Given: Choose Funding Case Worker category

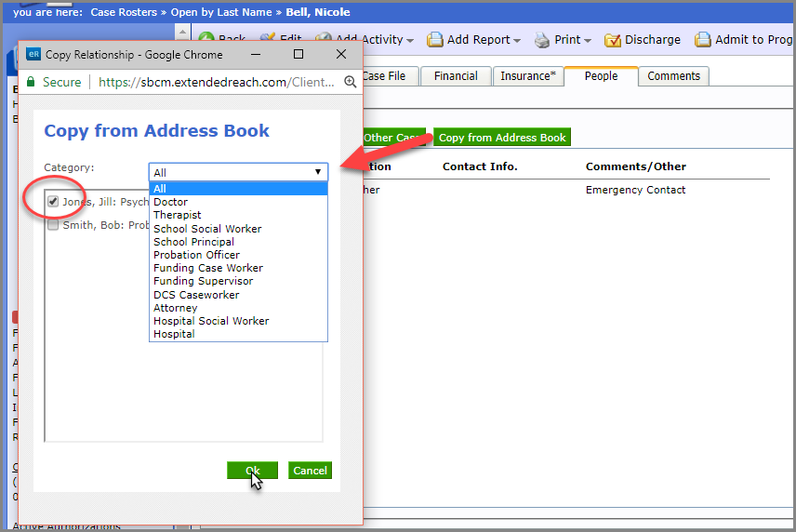Looking at the screenshot, I should pos(238,268).
